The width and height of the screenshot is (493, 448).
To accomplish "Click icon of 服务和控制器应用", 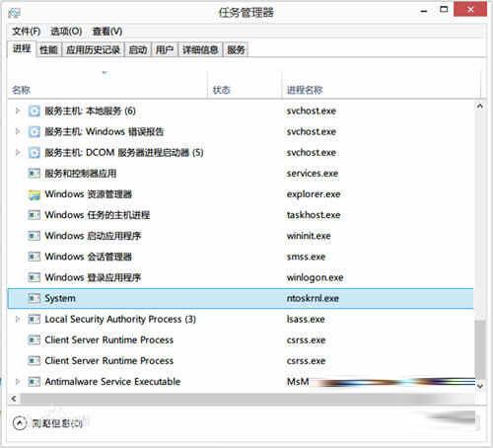I will [x=34, y=173].
